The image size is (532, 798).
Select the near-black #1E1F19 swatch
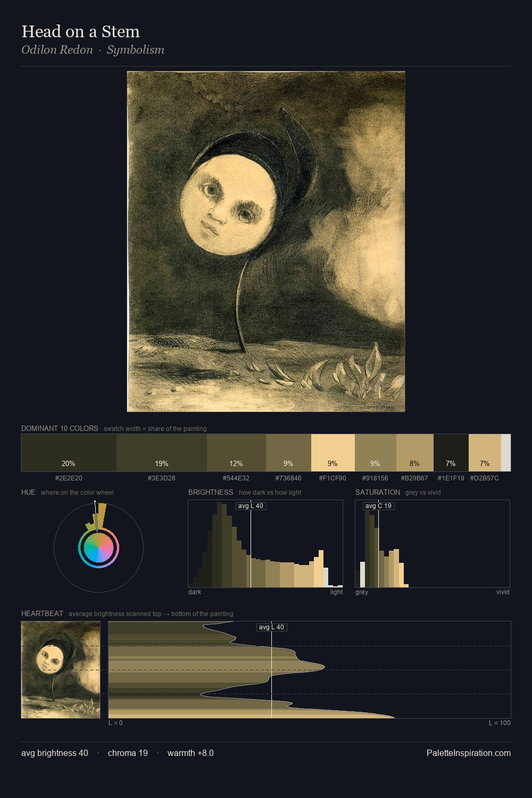[x=451, y=453]
